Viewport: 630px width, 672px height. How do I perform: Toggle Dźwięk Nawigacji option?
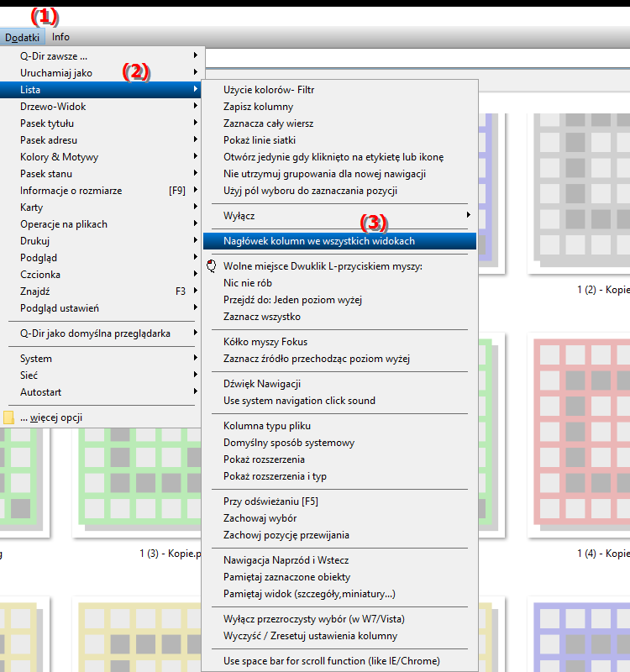point(339,384)
